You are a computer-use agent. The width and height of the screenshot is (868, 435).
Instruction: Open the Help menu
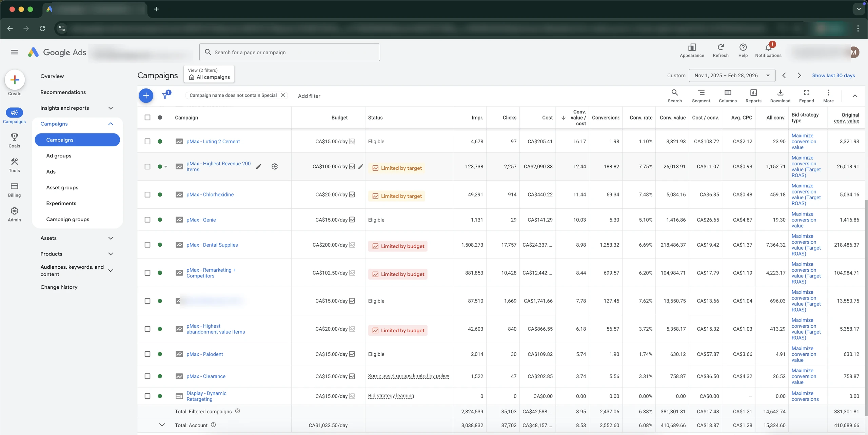[x=743, y=50]
